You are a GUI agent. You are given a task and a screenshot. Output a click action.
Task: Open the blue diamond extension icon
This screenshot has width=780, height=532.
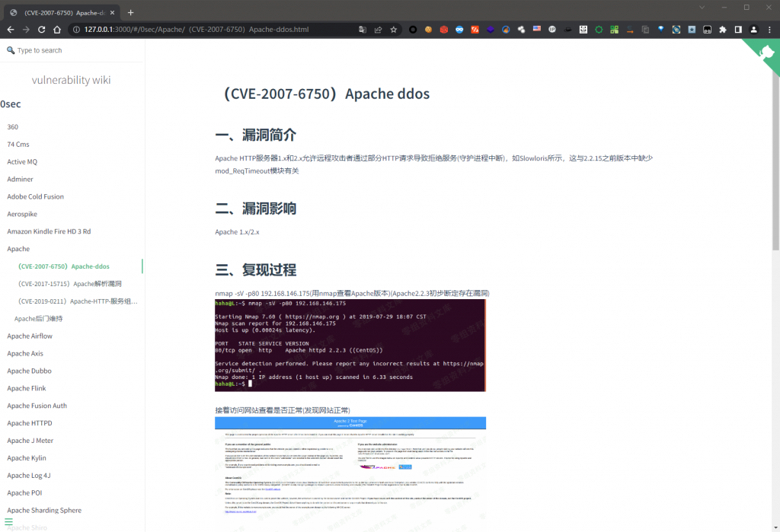(660, 30)
